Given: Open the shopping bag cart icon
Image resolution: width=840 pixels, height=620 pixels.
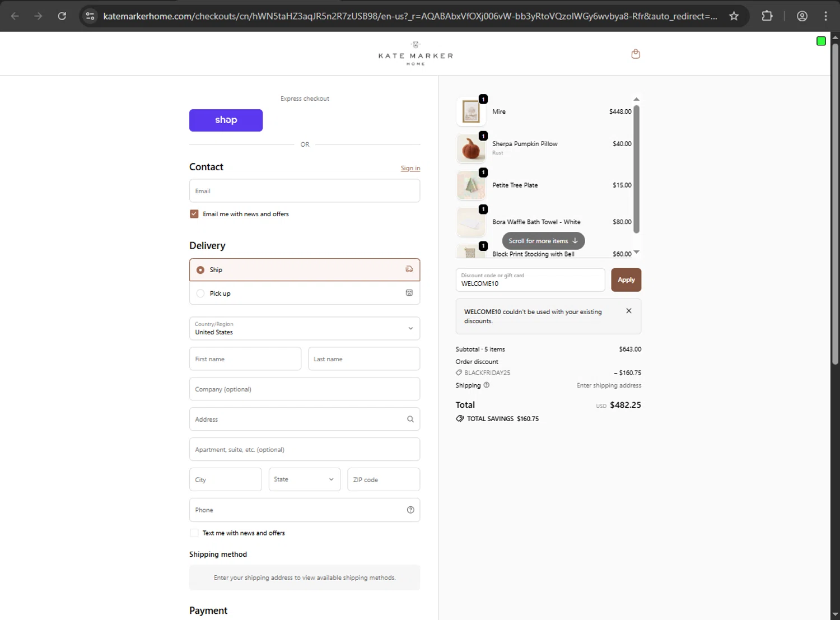Looking at the screenshot, I should point(636,54).
